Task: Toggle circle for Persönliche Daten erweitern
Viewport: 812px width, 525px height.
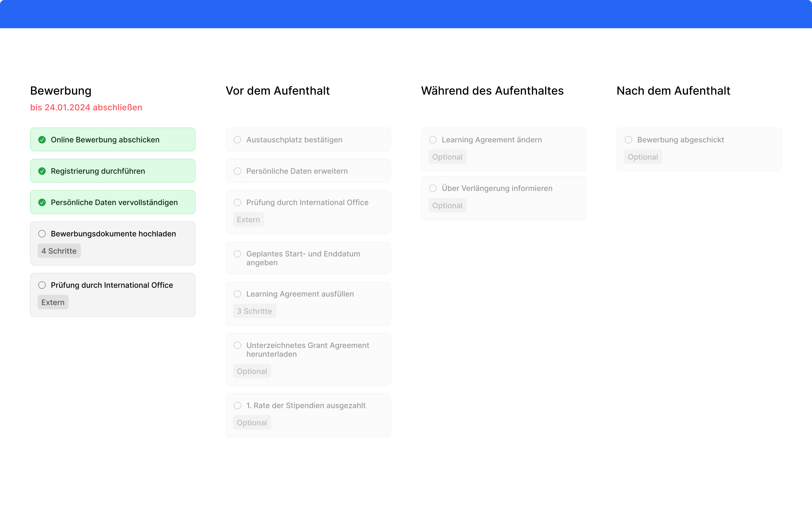Action: [238, 171]
